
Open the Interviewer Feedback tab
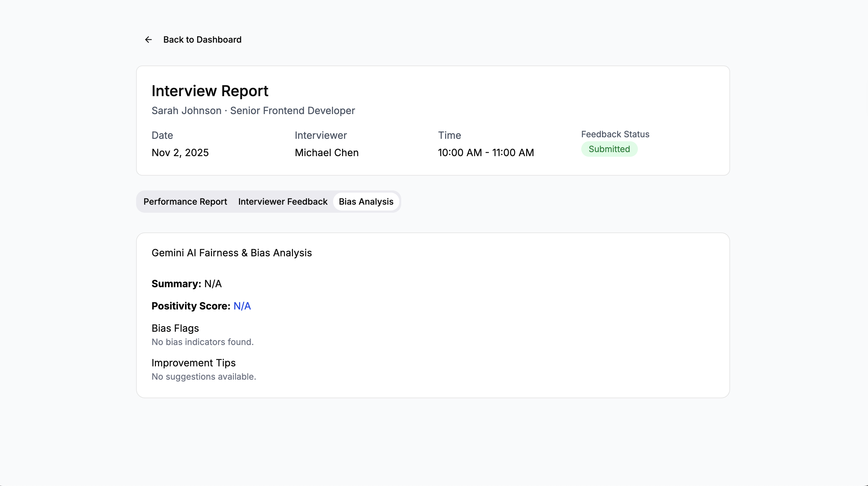282,201
